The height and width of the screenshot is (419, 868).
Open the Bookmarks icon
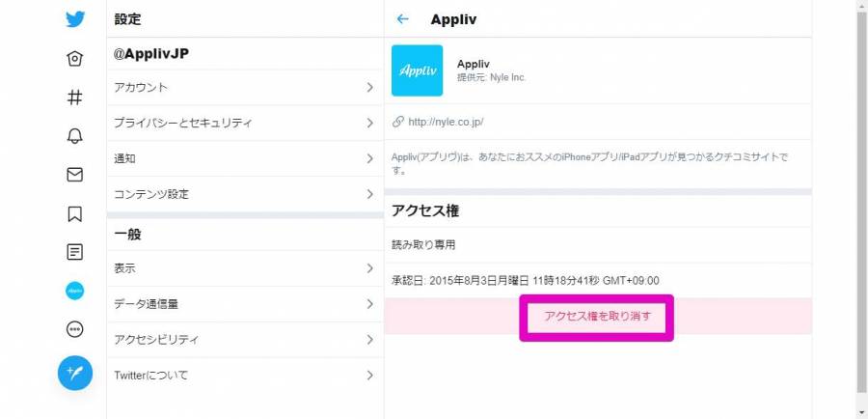click(x=74, y=214)
